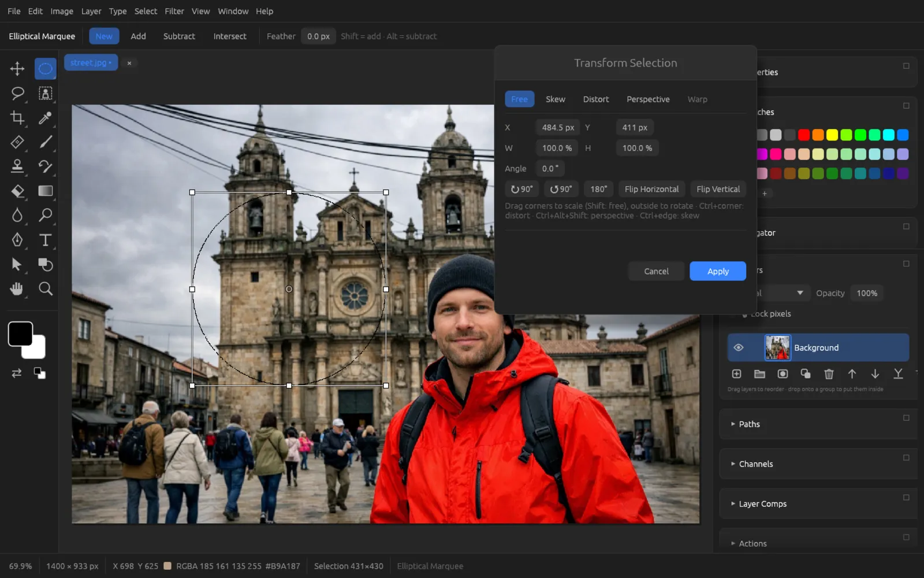This screenshot has height=578, width=924.
Task: Select the Eraser tool
Action: [x=17, y=191]
